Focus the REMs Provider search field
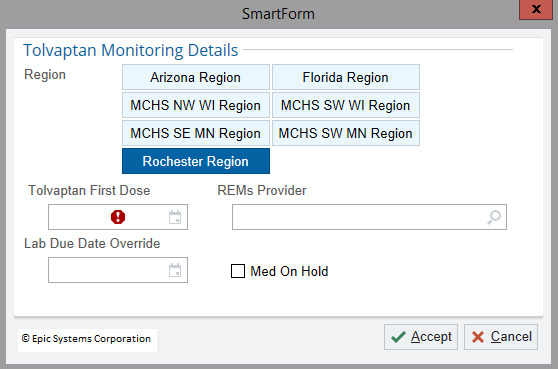This screenshot has width=558, height=369. click(369, 217)
